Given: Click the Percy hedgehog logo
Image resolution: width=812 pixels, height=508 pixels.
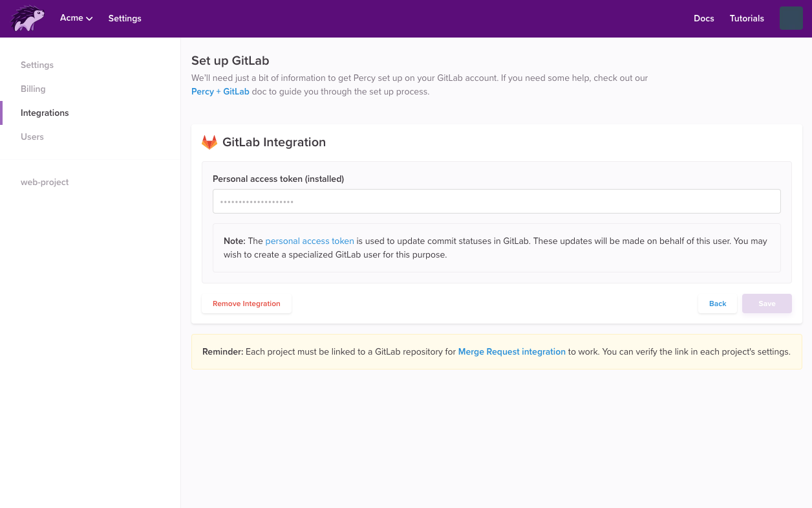Looking at the screenshot, I should tap(27, 18).
